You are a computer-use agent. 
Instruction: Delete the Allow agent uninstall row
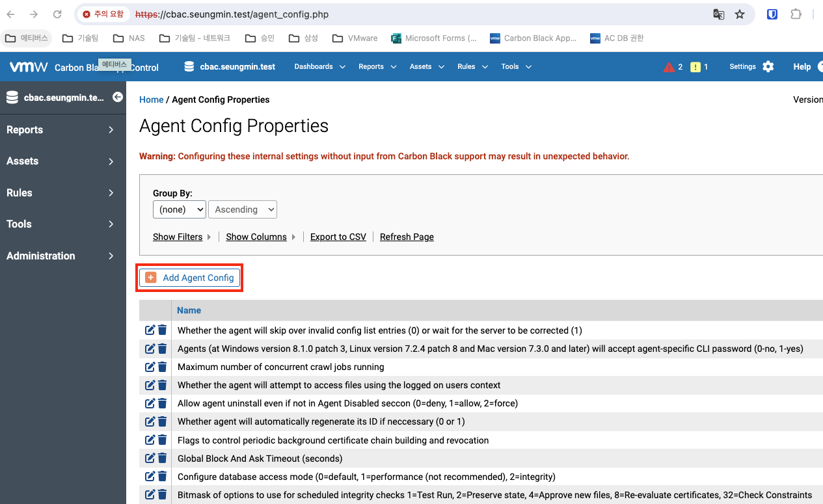click(163, 403)
